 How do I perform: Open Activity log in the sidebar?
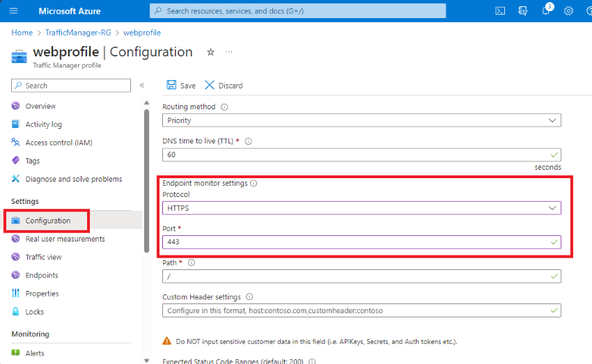click(43, 124)
